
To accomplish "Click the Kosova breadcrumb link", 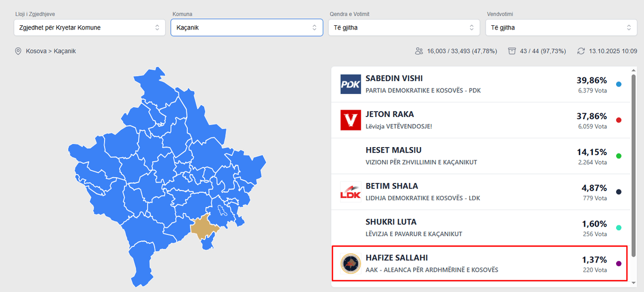I will click(36, 52).
